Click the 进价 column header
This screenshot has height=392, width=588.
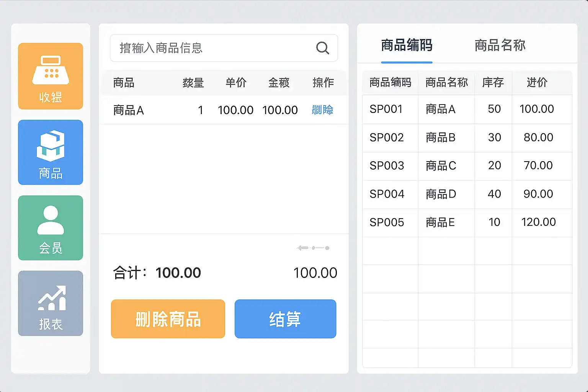(537, 82)
